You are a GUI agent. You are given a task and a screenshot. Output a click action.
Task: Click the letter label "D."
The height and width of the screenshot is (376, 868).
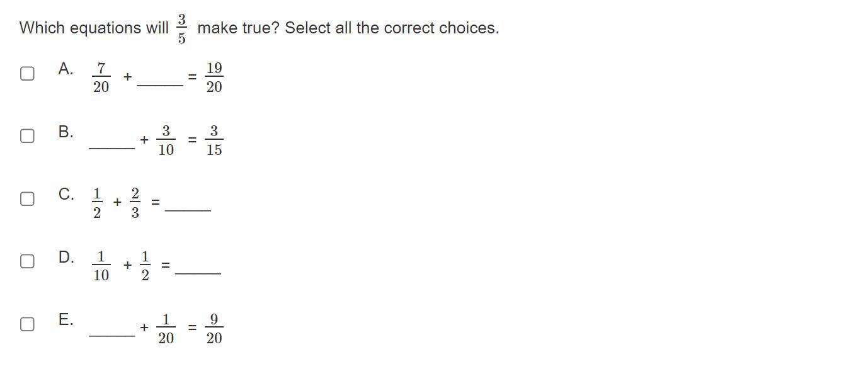click(66, 257)
